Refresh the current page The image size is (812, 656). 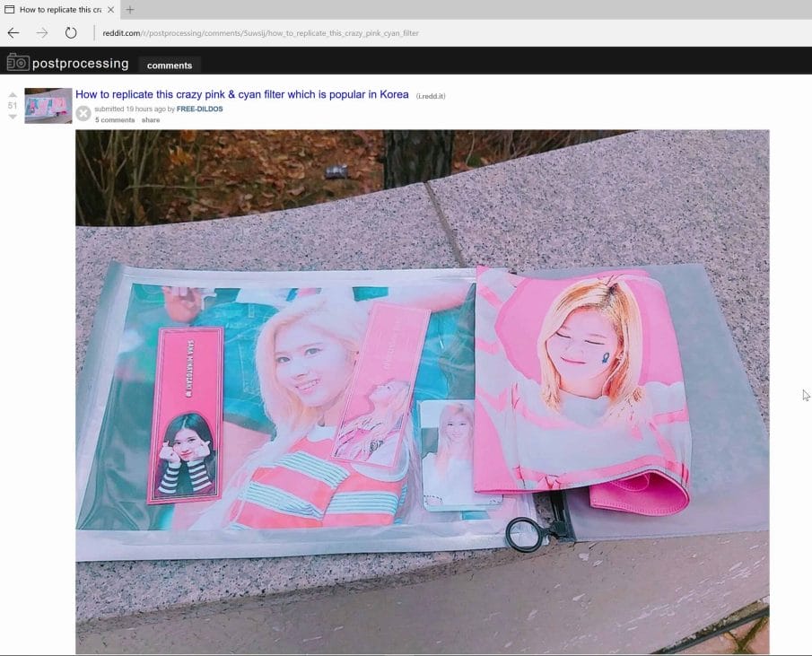tap(71, 33)
